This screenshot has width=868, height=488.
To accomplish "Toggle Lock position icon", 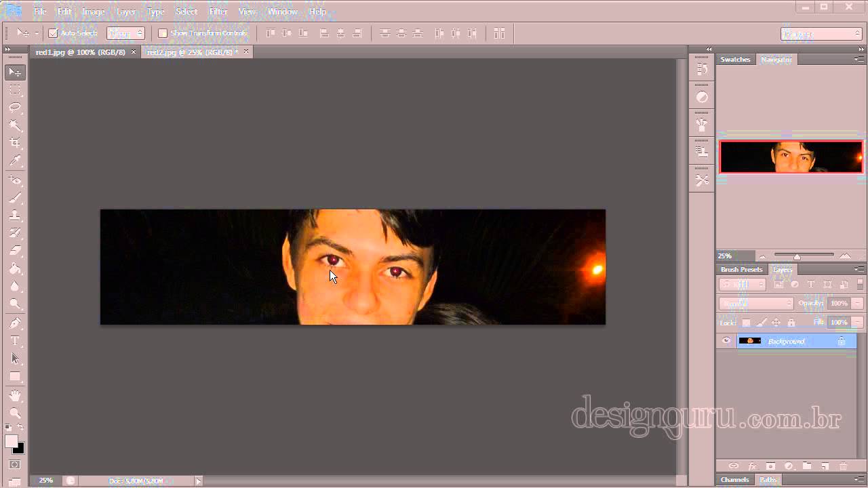I will pos(776,323).
